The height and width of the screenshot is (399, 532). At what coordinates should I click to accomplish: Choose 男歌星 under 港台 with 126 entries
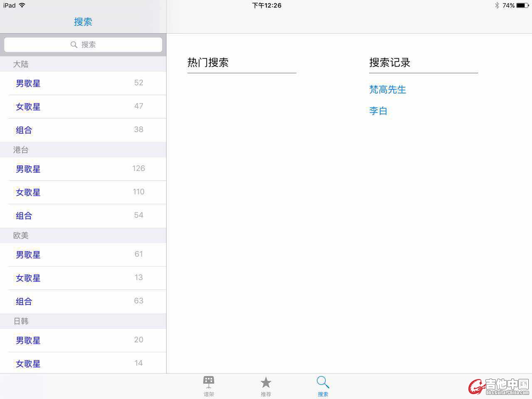coord(28,169)
